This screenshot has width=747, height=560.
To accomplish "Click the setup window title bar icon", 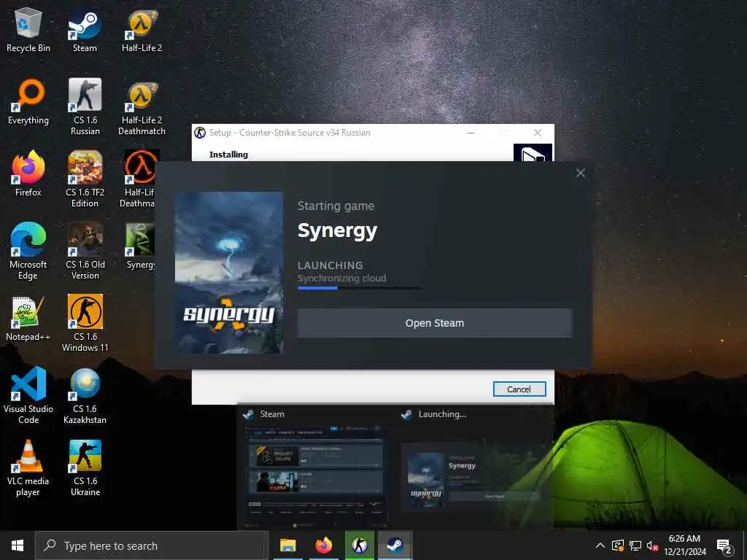I will [x=200, y=133].
